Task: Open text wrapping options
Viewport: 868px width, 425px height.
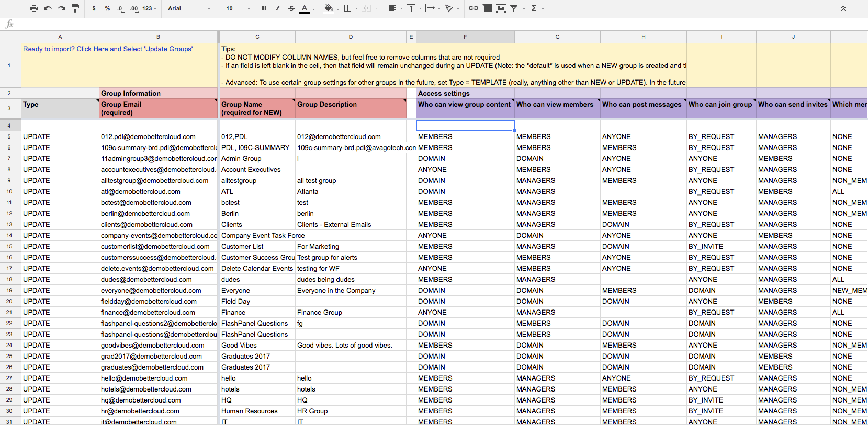Action: (x=432, y=8)
